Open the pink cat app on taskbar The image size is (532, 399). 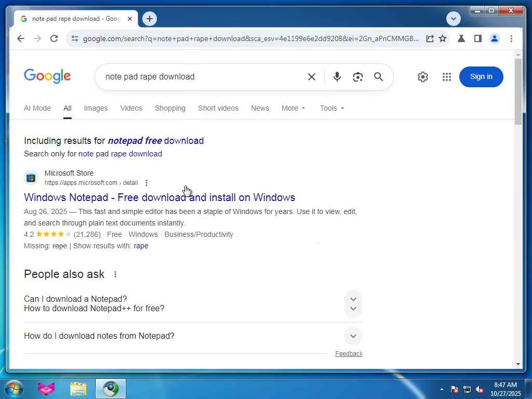coord(46,389)
